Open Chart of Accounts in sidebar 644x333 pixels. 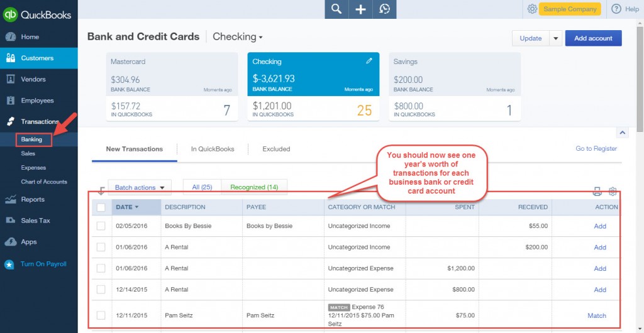point(44,182)
